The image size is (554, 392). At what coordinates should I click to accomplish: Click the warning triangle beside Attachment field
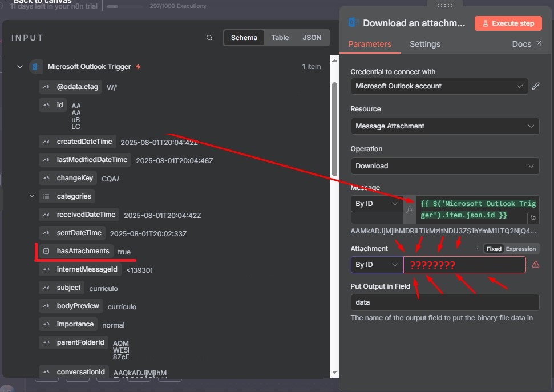(x=536, y=264)
